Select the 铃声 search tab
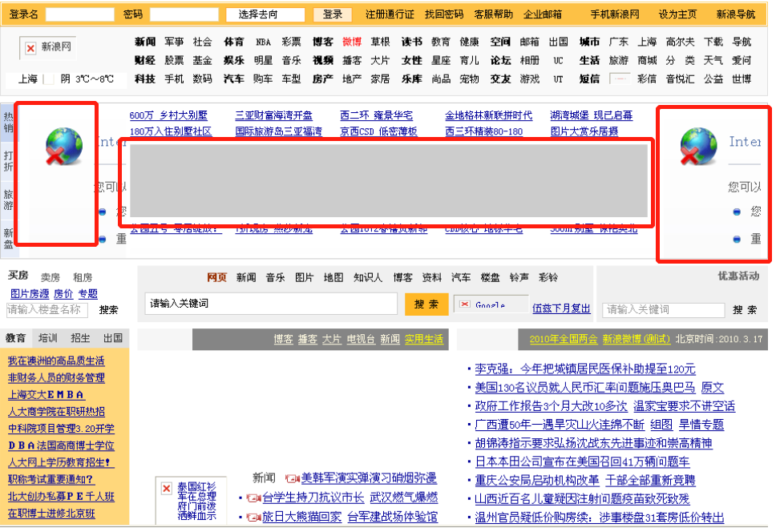The width and height of the screenshot is (780, 532). [519, 278]
